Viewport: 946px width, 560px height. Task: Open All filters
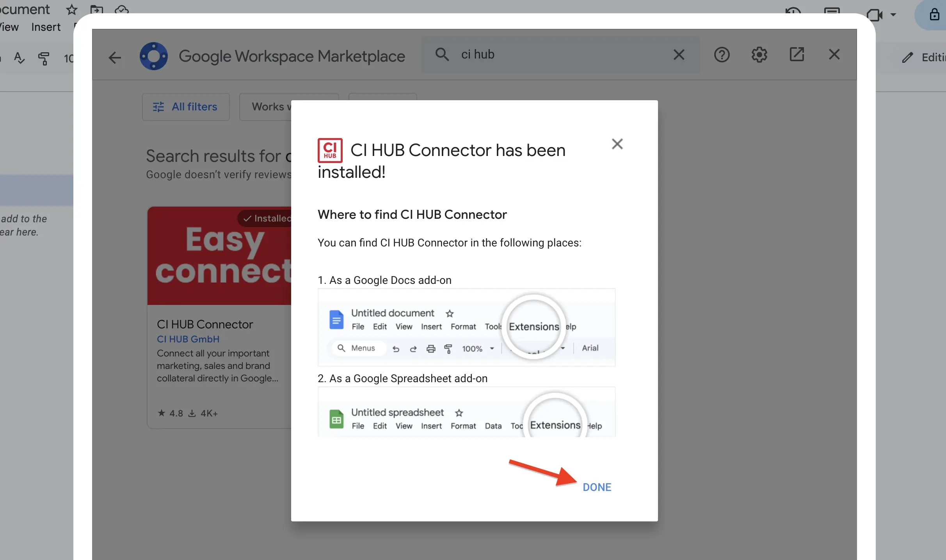click(186, 107)
